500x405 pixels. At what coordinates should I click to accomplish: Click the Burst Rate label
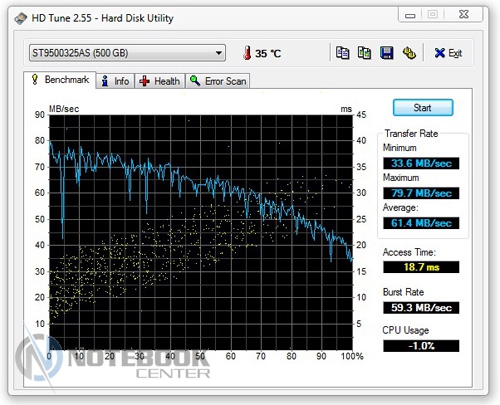pyautogui.click(x=403, y=292)
